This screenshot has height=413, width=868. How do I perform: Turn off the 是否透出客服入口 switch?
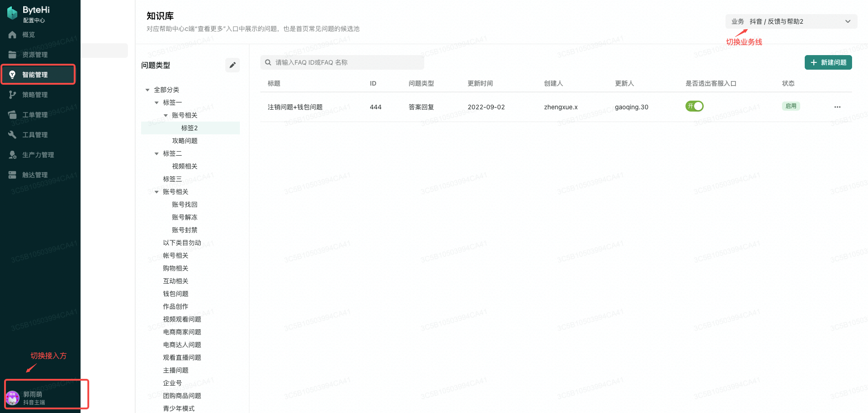click(x=694, y=106)
